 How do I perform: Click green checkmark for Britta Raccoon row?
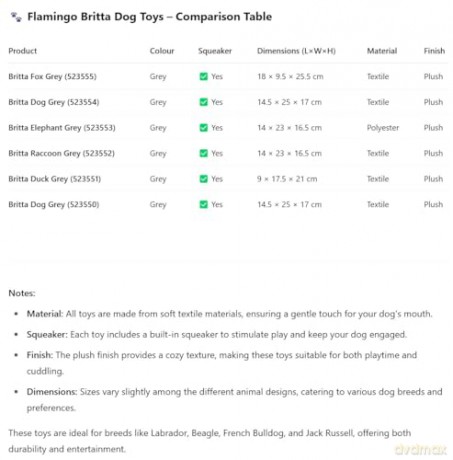coord(203,153)
